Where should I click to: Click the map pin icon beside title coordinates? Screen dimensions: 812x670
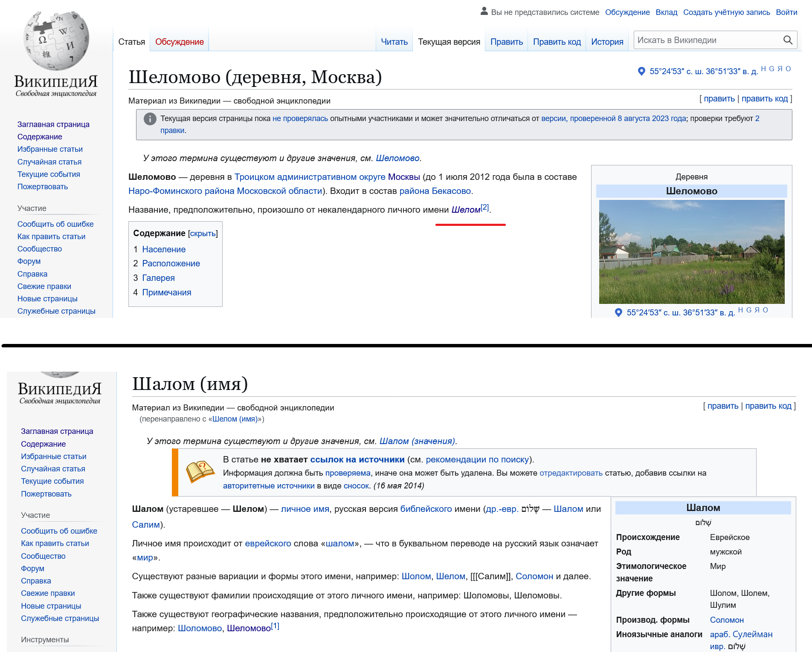(641, 71)
